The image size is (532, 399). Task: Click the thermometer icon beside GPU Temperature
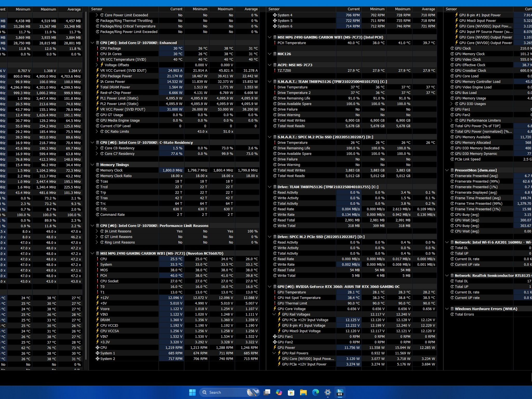click(275, 292)
